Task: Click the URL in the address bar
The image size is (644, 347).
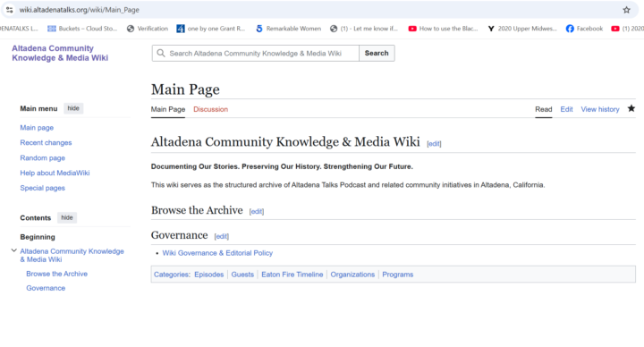Action: tap(80, 10)
